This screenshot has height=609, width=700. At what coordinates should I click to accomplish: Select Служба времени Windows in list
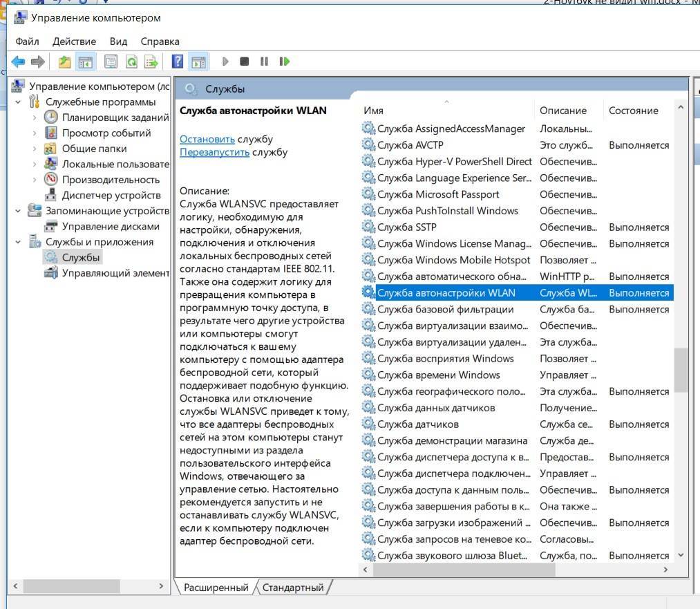pyautogui.click(x=438, y=375)
